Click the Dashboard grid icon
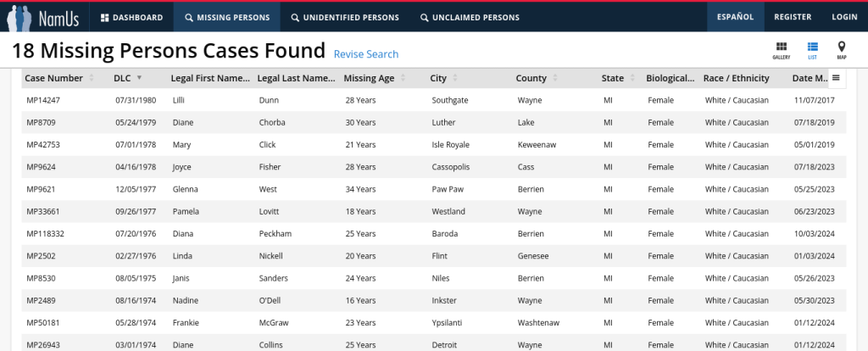 point(104,17)
